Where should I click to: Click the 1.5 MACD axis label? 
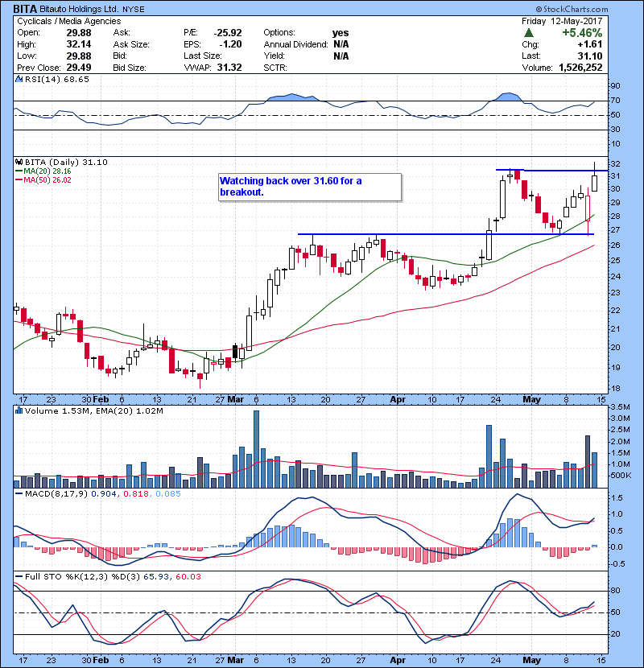[x=617, y=498]
